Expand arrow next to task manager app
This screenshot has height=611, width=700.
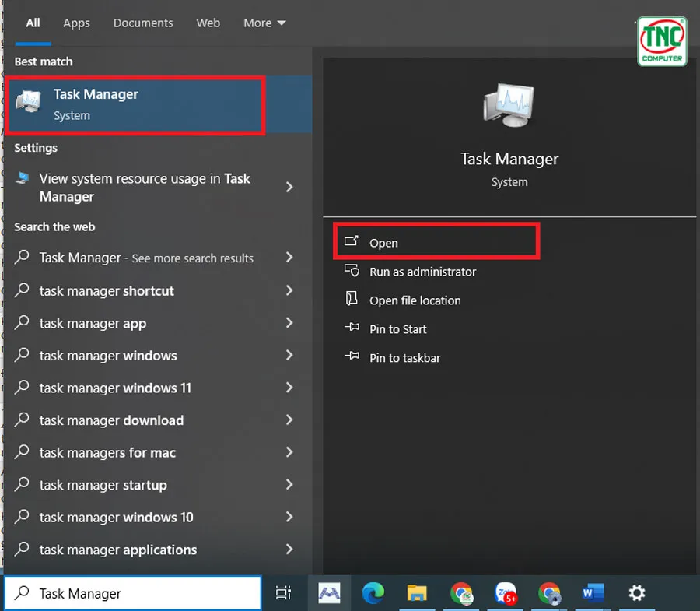coord(289,323)
